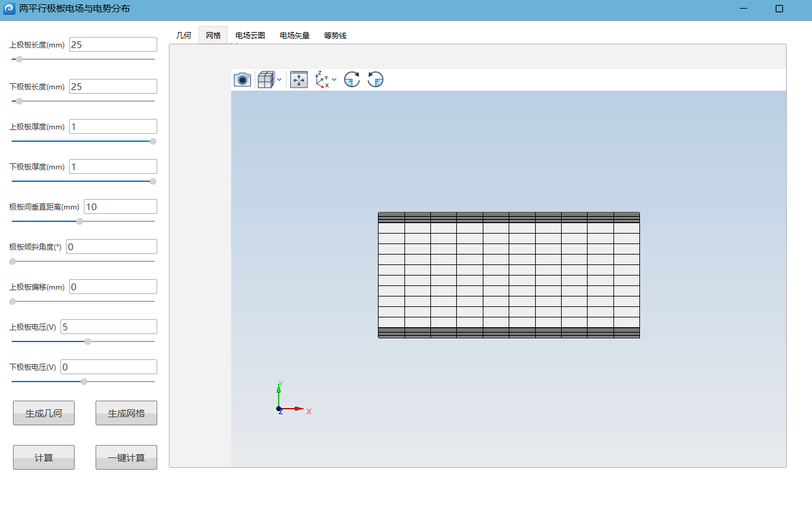This screenshot has height=527, width=812.
Task: Switch to the 等势线 tab
Action: pyautogui.click(x=335, y=36)
